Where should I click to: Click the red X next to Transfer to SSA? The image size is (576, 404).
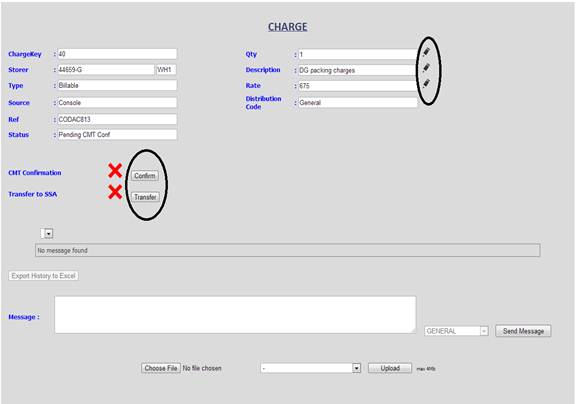pyautogui.click(x=115, y=192)
